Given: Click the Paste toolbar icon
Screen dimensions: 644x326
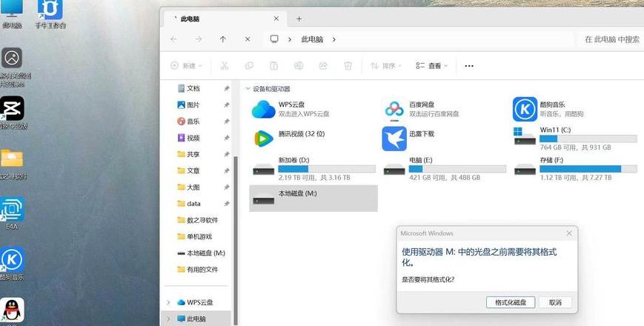Looking at the screenshot, I should pos(273,66).
